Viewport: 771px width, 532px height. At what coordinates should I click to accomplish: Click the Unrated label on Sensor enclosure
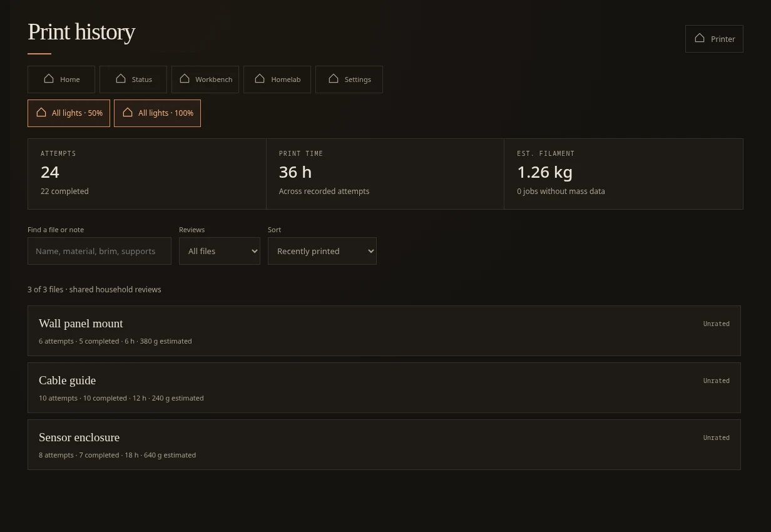click(717, 437)
